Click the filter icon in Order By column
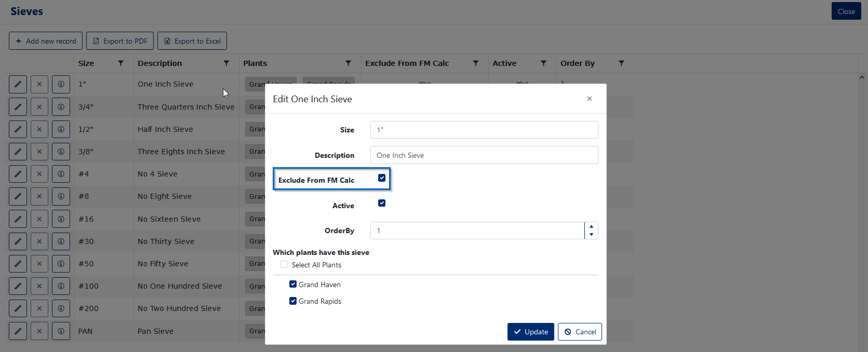Viewport: 868px width, 352px height. point(621,63)
